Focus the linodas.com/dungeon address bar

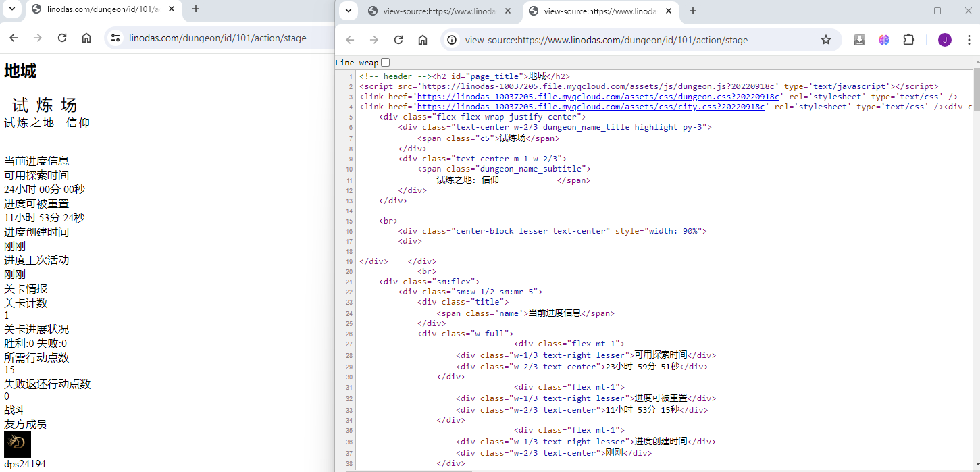(x=217, y=38)
